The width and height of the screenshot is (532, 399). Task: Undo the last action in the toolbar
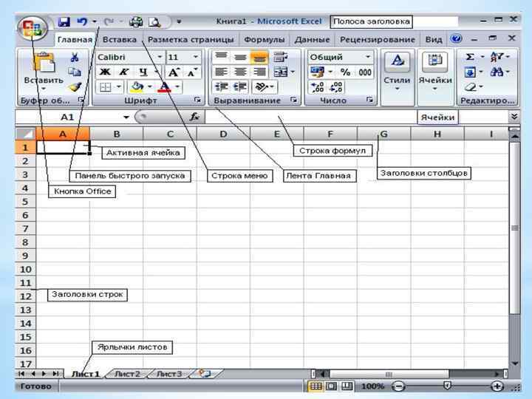tap(82, 22)
